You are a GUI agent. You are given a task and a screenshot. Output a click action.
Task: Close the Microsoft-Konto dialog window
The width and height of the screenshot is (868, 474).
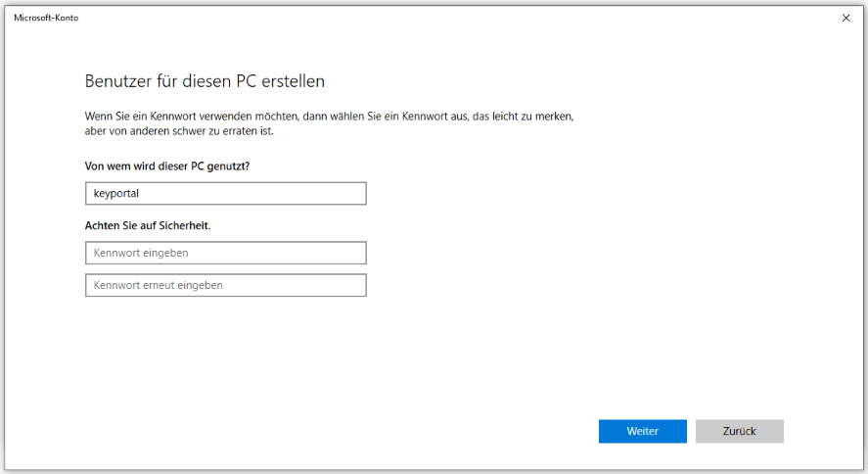(845, 18)
